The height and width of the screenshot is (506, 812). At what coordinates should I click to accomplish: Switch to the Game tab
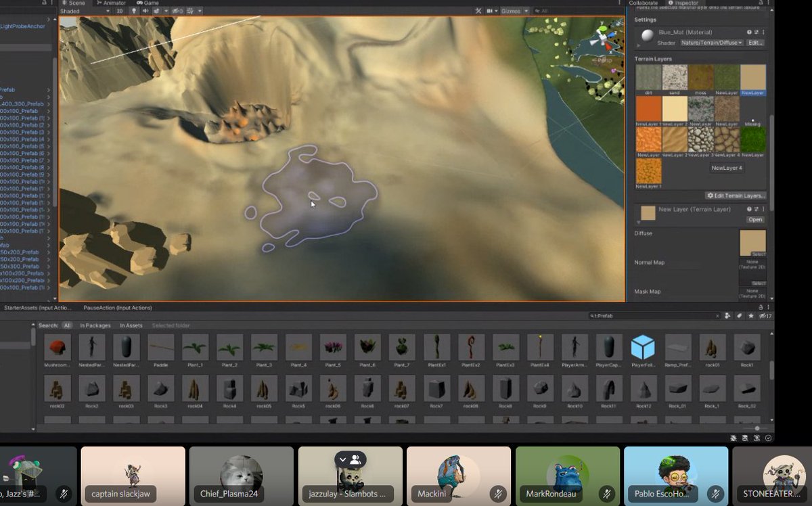148,3
